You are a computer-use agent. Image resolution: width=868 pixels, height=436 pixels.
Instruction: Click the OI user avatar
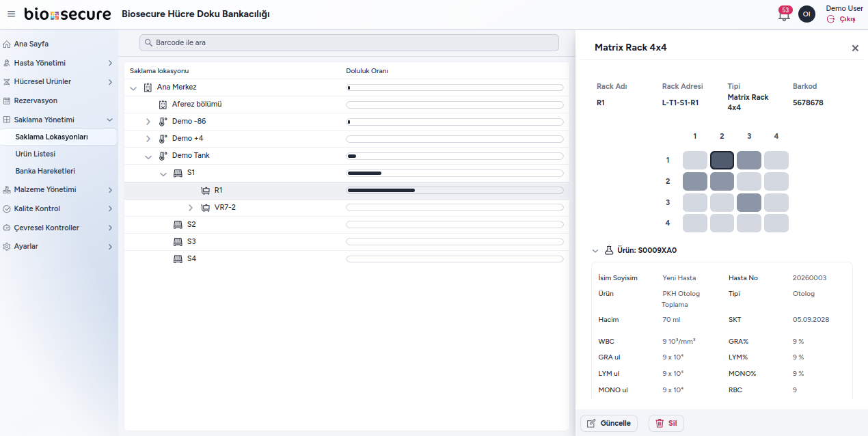pos(806,14)
